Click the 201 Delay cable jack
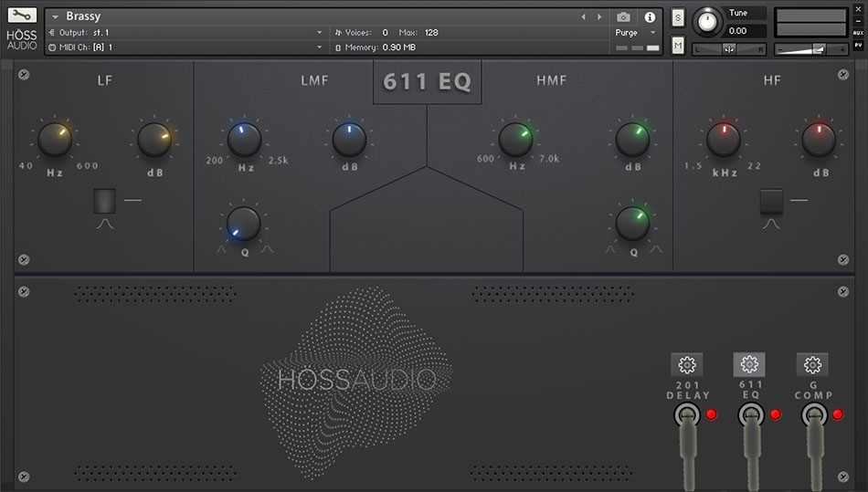The height and width of the screenshot is (492, 868). 687,414
